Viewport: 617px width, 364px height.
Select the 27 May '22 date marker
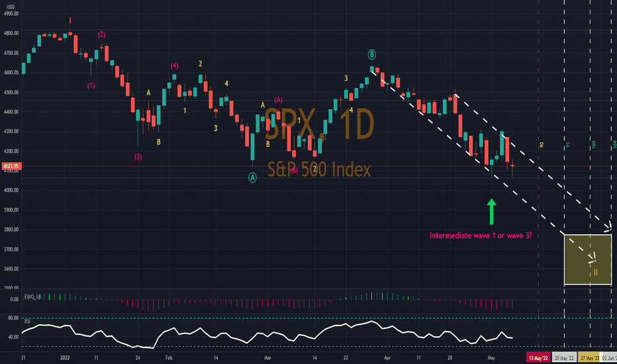tap(589, 357)
